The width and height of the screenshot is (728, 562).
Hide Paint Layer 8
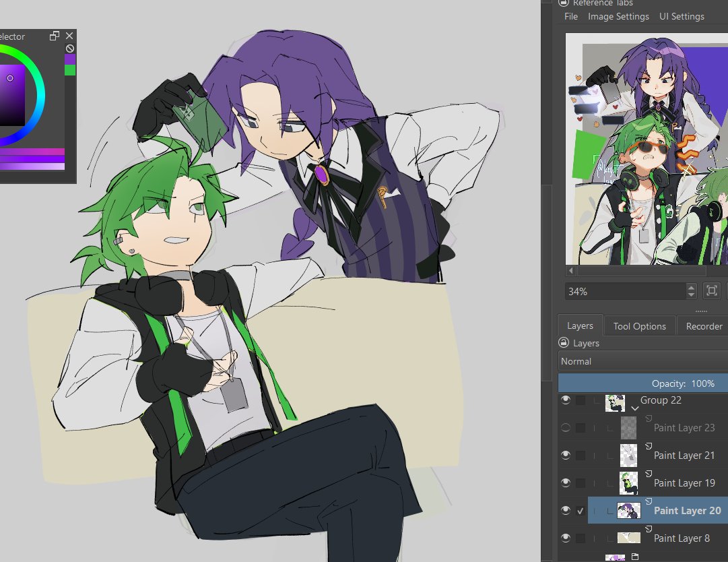pos(566,538)
